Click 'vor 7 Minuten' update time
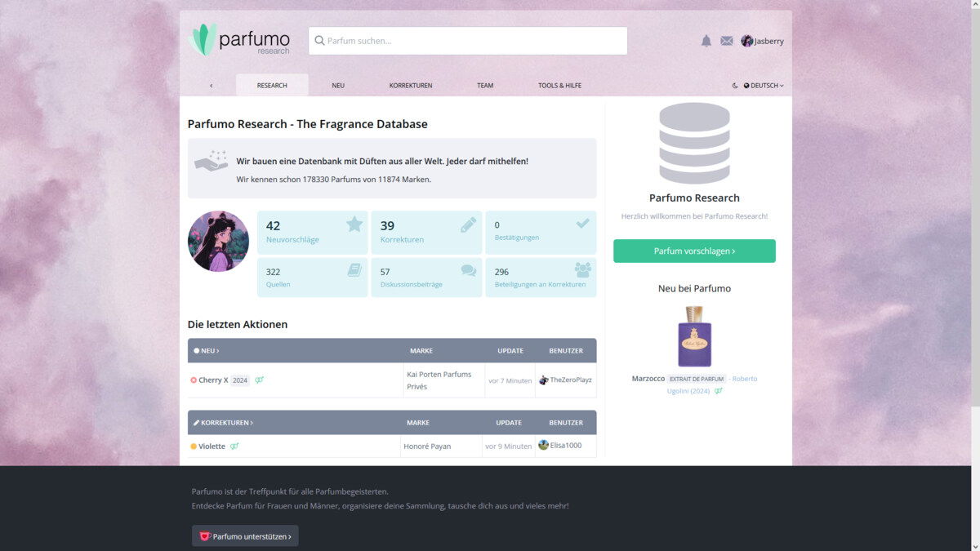Image resolution: width=980 pixels, height=551 pixels. 510,380
